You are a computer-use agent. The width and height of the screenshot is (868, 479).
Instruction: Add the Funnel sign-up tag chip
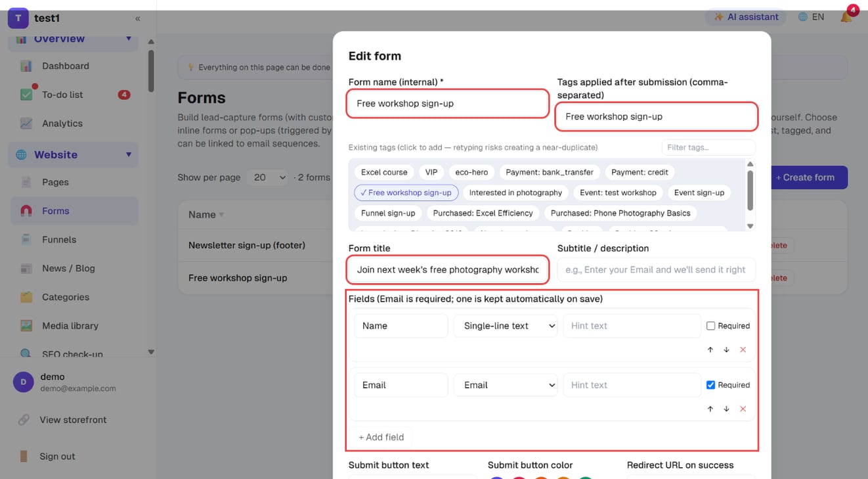coord(388,213)
